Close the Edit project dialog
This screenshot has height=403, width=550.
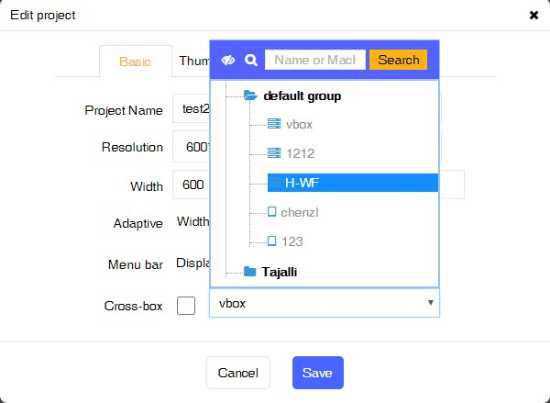click(x=534, y=15)
